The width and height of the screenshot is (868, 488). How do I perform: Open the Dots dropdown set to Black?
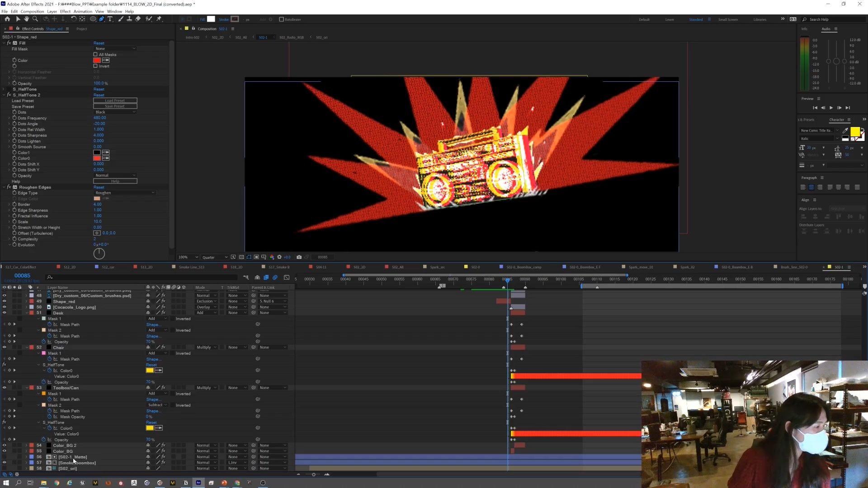click(x=115, y=112)
